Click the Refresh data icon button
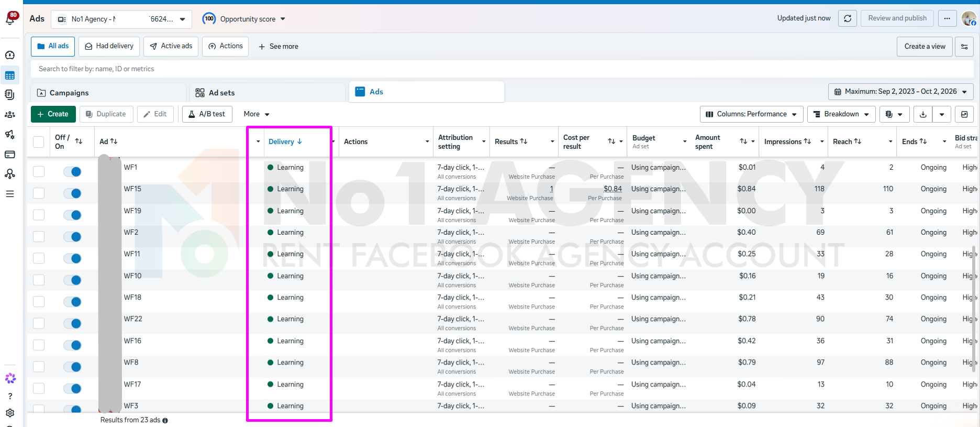The width and height of the screenshot is (980, 427). pos(848,18)
